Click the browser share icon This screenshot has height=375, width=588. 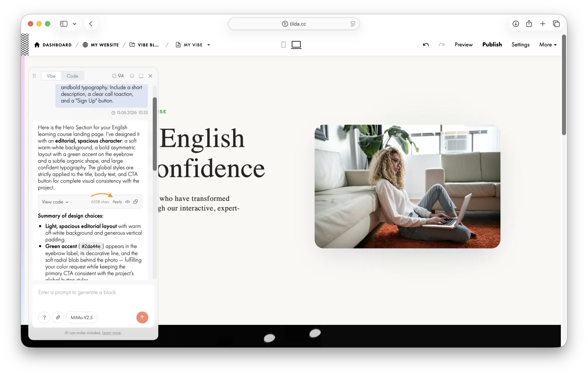pyautogui.click(x=529, y=23)
